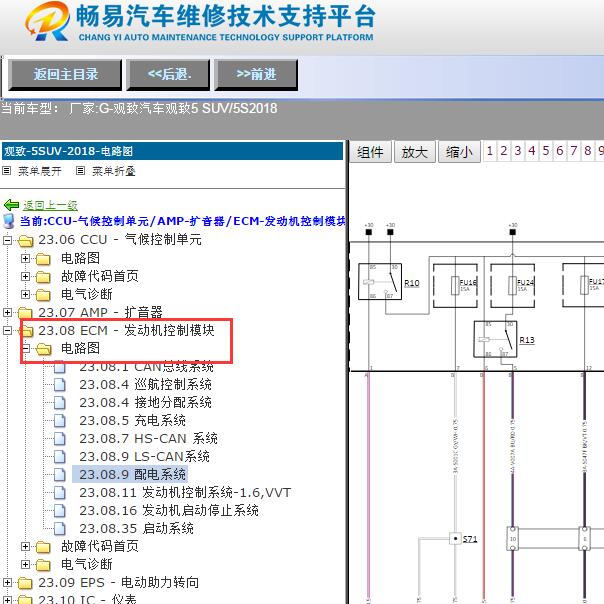
Task: Click page icon of 23.08.16 发动机启动停止系统
Action: click(60, 510)
